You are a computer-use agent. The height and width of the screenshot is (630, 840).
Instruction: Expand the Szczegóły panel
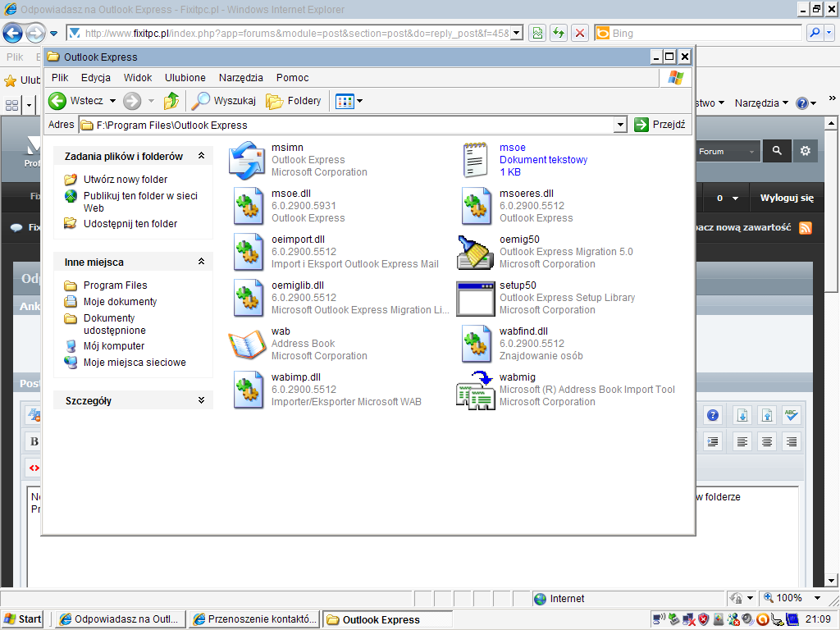pos(202,400)
